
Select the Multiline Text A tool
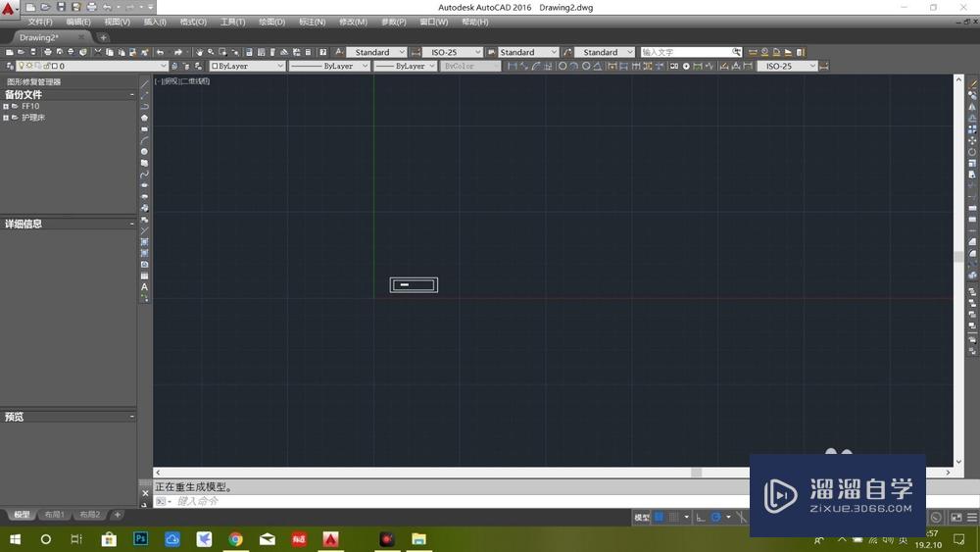click(144, 287)
